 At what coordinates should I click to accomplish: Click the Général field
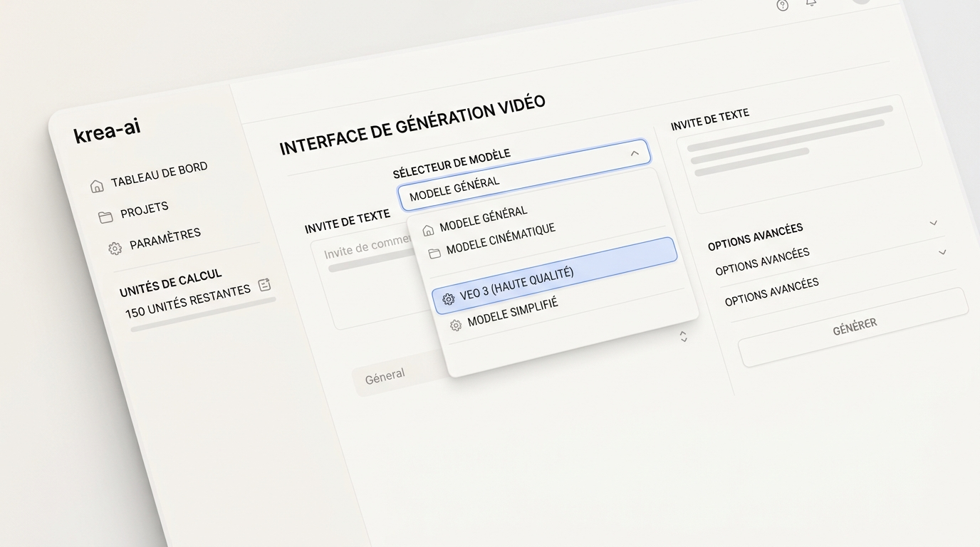pos(400,373)
